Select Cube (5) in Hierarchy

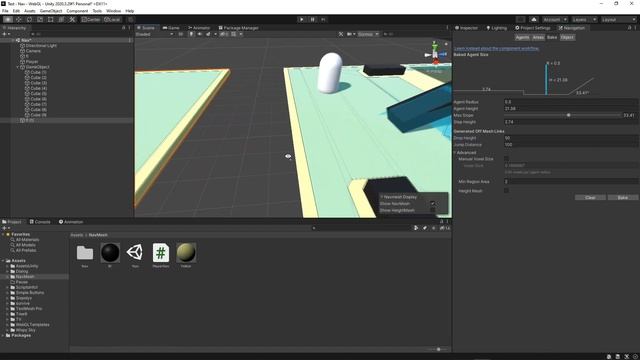tap(38, 93)
